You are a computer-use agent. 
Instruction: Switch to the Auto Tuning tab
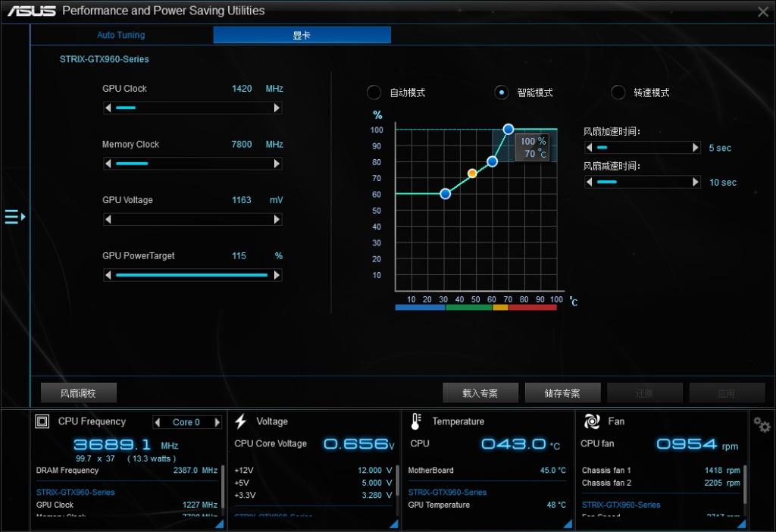[x=121, y=35]
